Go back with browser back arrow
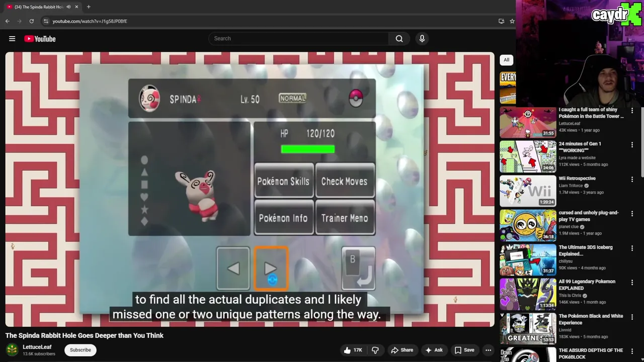 pyautogui.click(x=8, y=21)
